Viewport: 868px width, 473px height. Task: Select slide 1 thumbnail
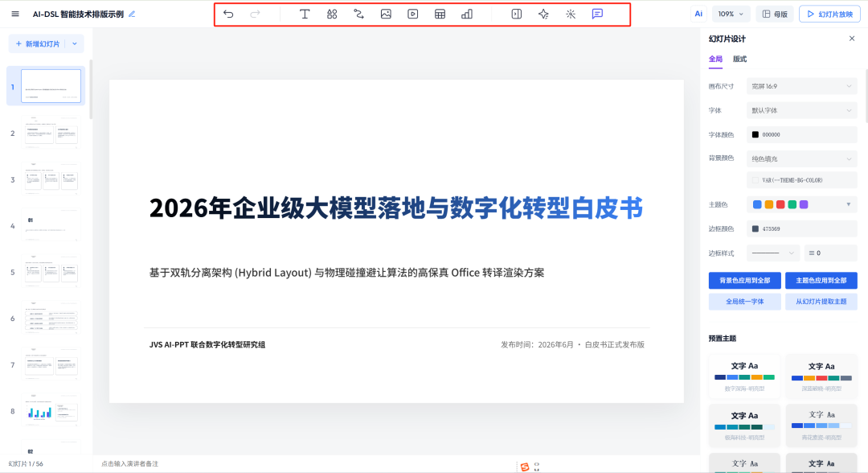51,86
